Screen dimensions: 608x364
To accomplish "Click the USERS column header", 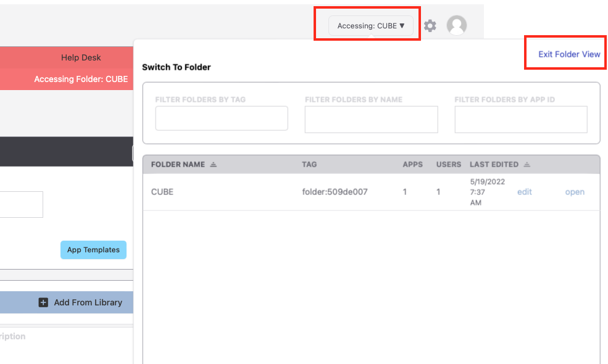I will (x=448, y=165).
